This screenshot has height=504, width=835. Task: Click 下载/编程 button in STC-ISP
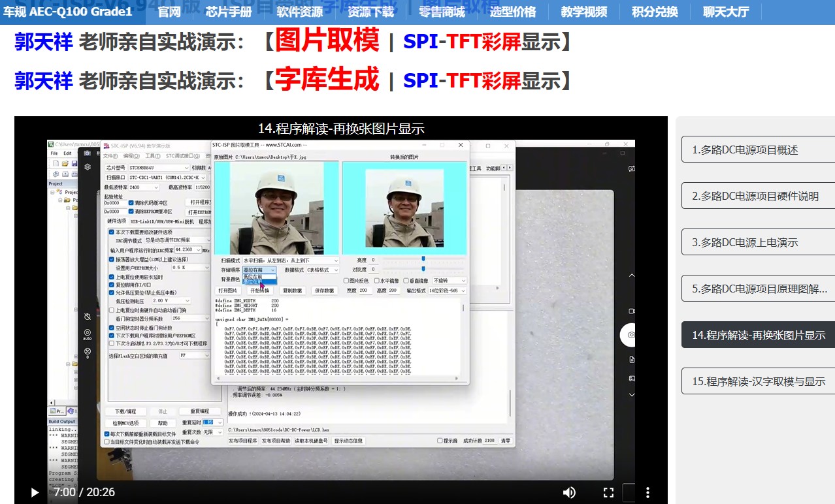coord(125,411)
